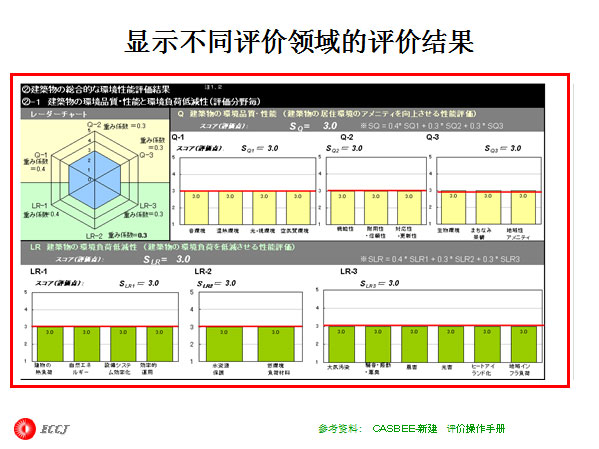Viewport: 599px width, 449px height.
Task: Click the CASBEE reference text at bottom
Action: 412,429
